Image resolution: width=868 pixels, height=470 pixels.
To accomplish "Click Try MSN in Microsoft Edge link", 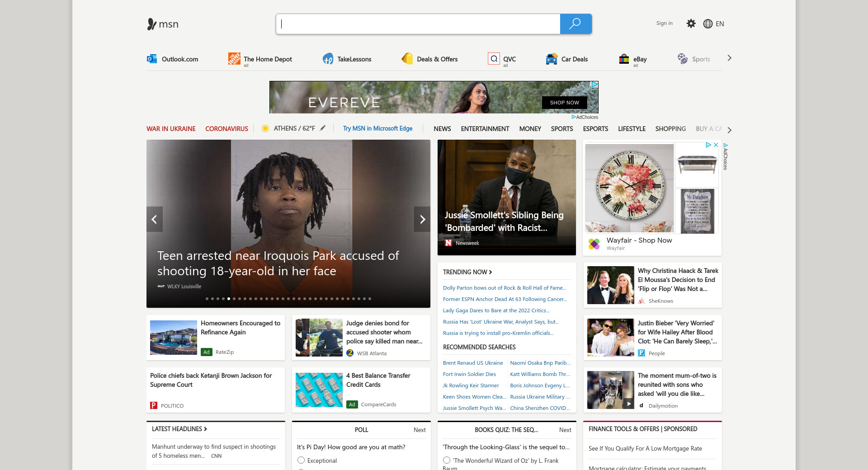I will pyautogui.click(x=377, y=128).
